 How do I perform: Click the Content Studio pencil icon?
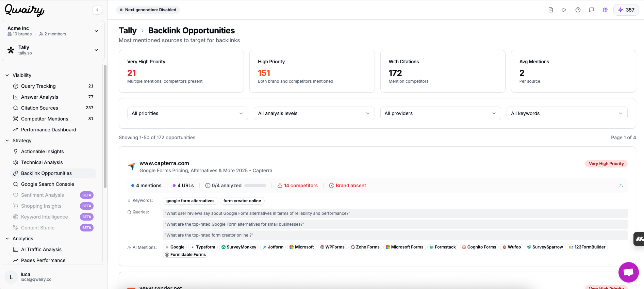16,228
